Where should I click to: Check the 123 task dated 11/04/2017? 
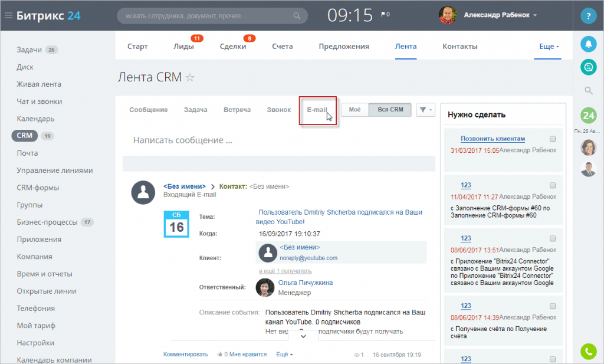point(553,185)
